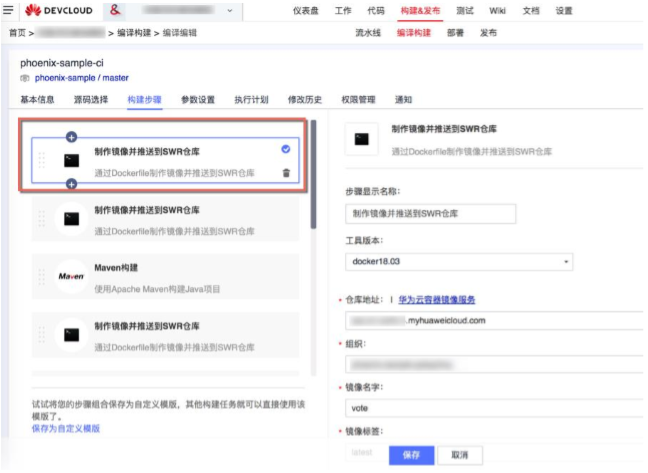This screenshot has height=473, width=648.
Task: Click the 仓库地址 myhuaweicloud.com field
Action: coord(494,321)
